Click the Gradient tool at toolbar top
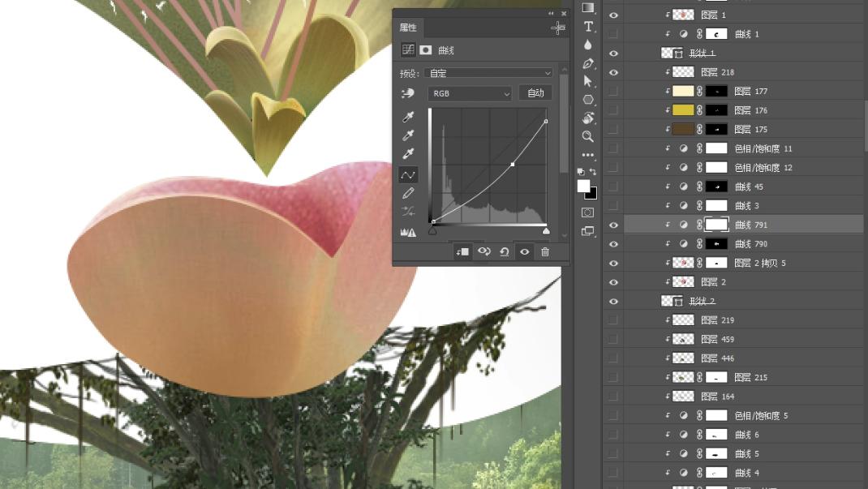Image resolution: width=868 pixels, height=489 pixels. coord(588,7)
